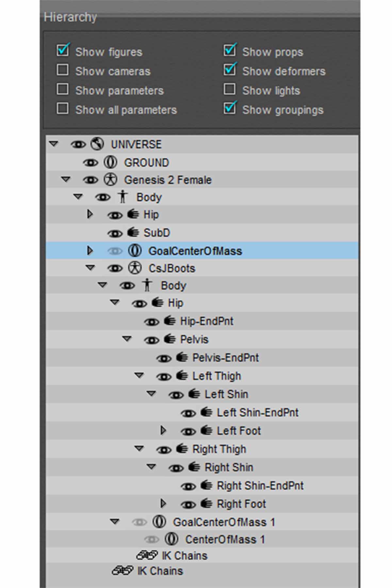
Task: Click the UNIVERSE globe icon
Action: click(97, 144)
